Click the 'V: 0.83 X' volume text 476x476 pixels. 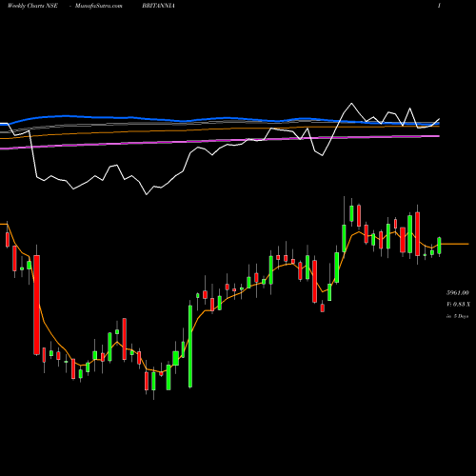point(458,305)
